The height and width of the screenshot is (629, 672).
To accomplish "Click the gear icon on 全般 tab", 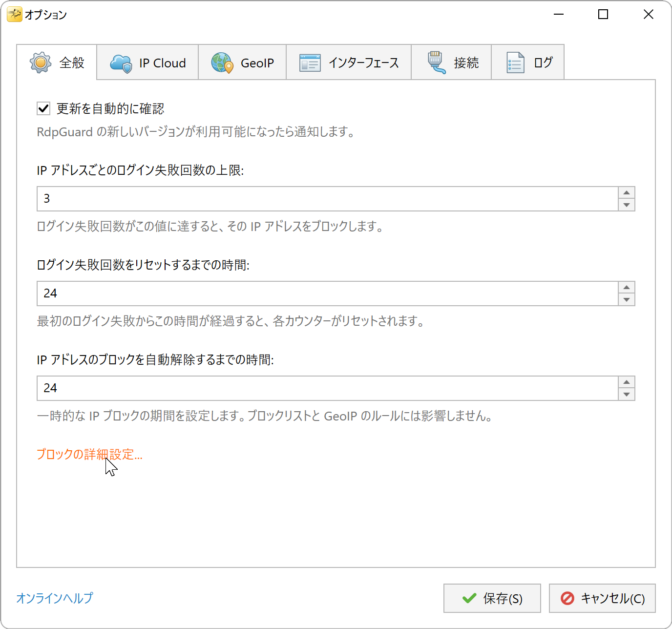I will point(41,63).
